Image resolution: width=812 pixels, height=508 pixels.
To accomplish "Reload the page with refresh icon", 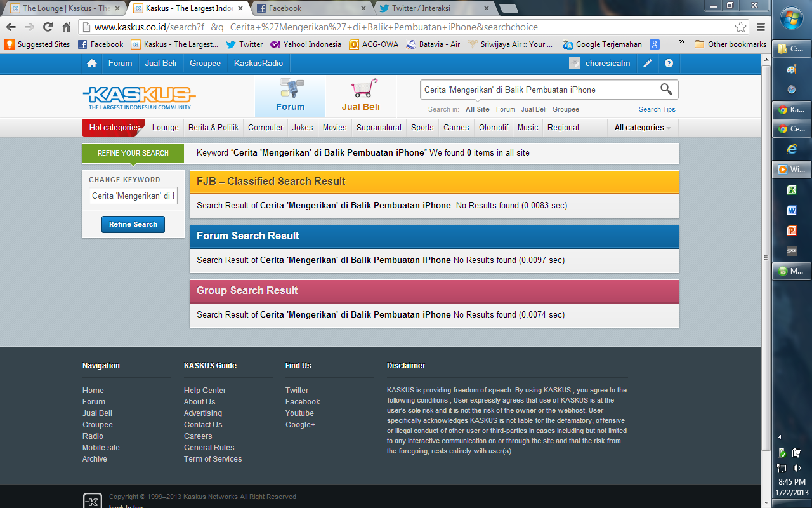I will [48, 27].
